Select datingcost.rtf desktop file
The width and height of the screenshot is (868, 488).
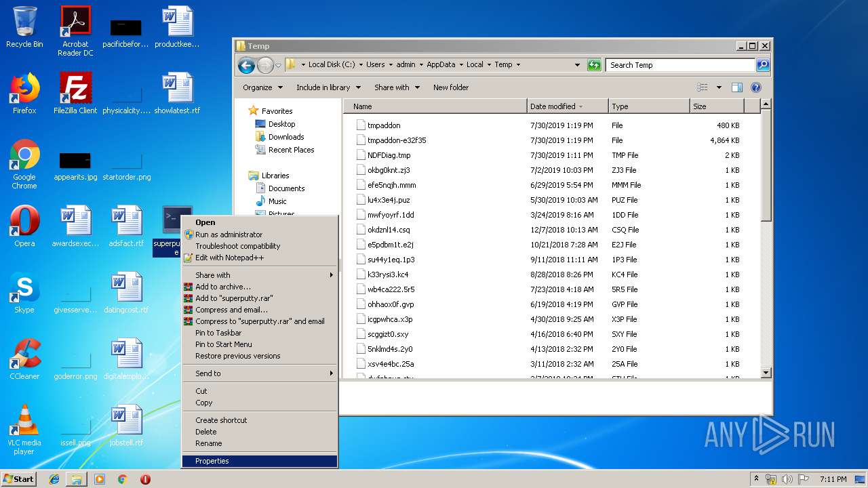(x=126, y=293)
